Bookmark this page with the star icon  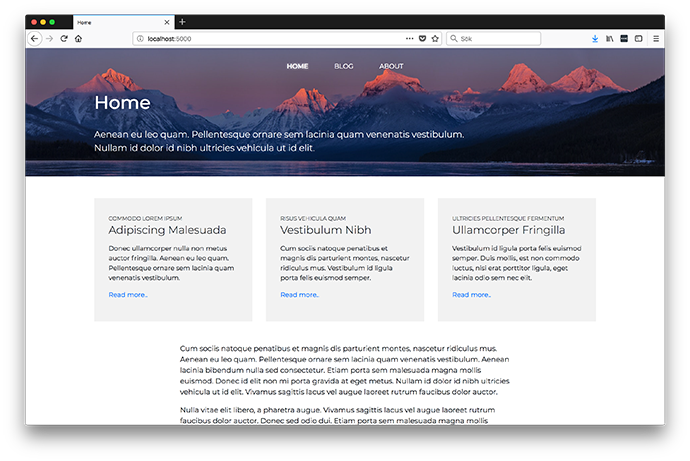click(x=435, y=38)
